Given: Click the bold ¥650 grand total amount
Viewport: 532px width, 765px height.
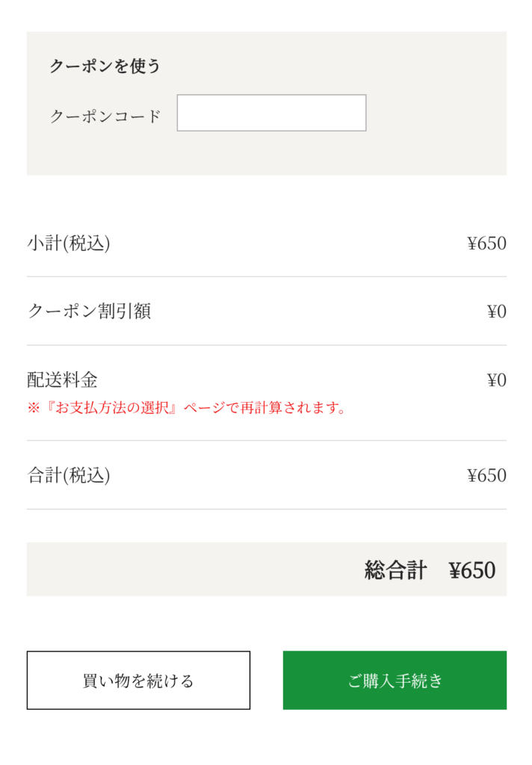Looking at the screenshot, I should click(x=472, y=570).
